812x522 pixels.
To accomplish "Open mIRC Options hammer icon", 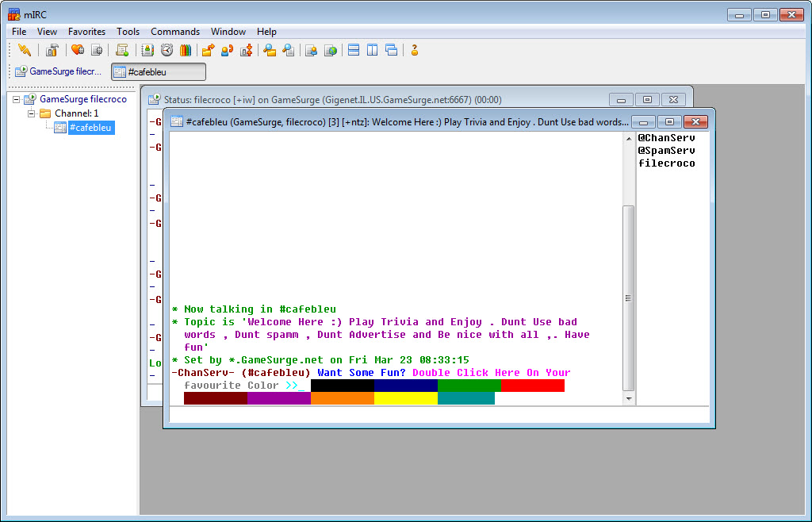I will click(x=52, y=51).
